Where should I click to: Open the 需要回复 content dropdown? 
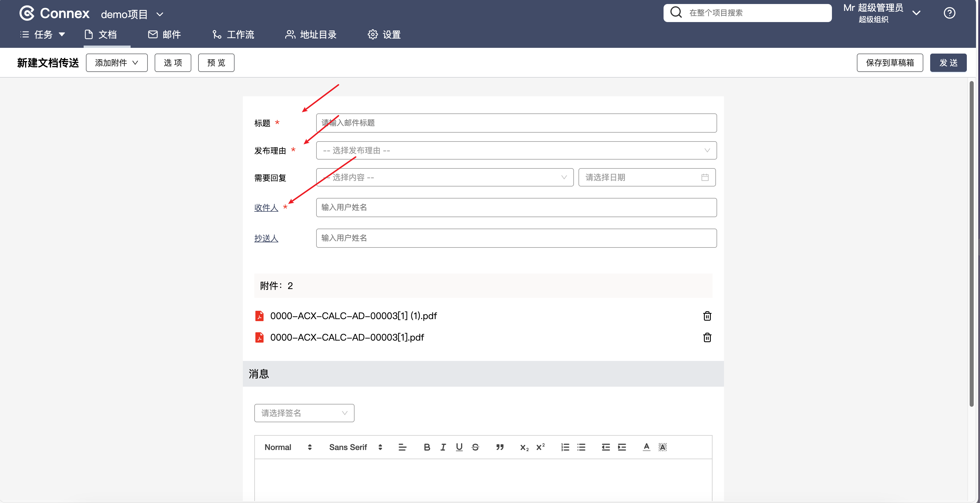(444, 177)
